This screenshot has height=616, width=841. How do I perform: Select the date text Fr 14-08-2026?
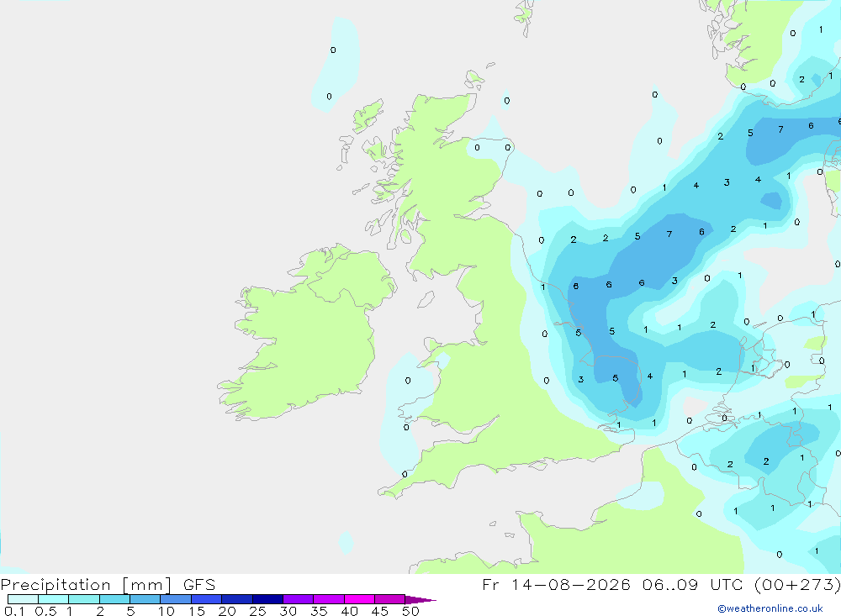[556, 585]
